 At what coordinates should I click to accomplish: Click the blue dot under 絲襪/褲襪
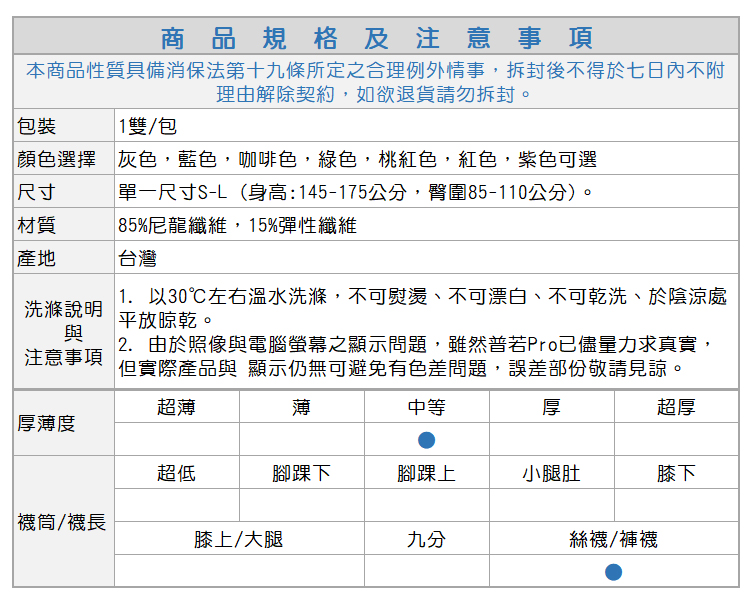coord(614,572)
